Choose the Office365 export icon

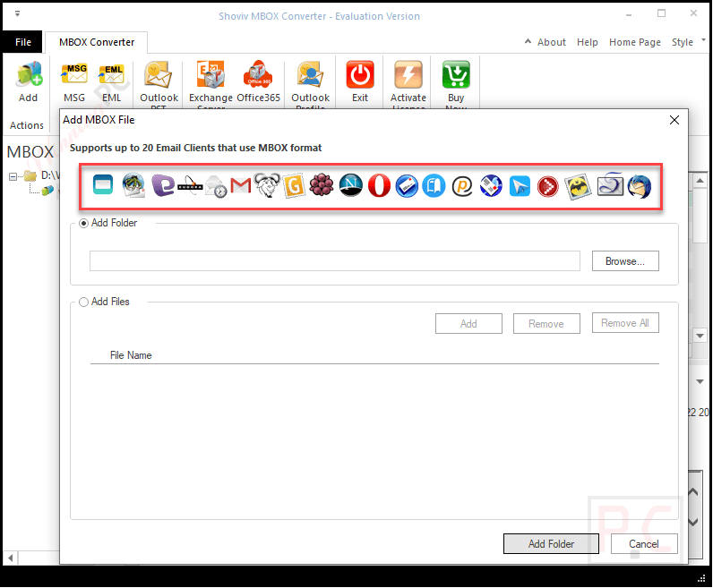click(258, 73)
